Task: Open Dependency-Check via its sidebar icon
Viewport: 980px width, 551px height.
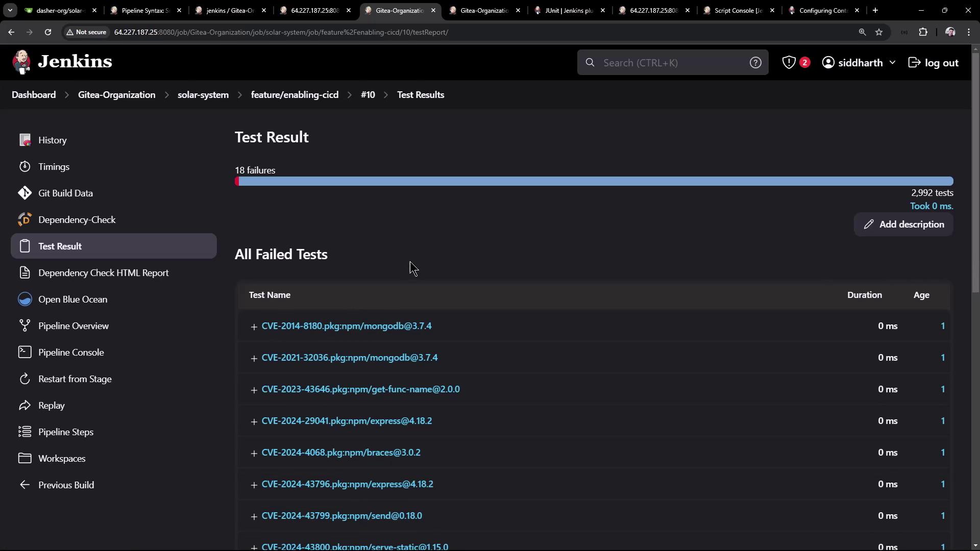Action: [x=24, y=220]
